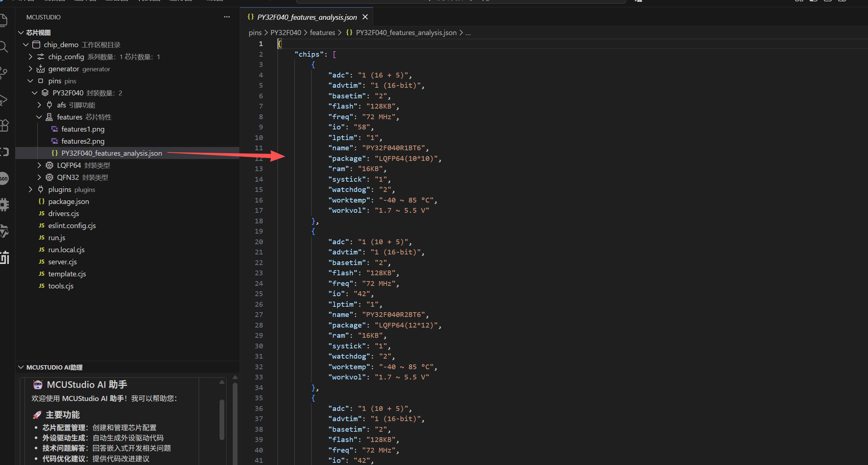Select the PY32F040_features_analysis.json editor tab

[x=307, y=17]
